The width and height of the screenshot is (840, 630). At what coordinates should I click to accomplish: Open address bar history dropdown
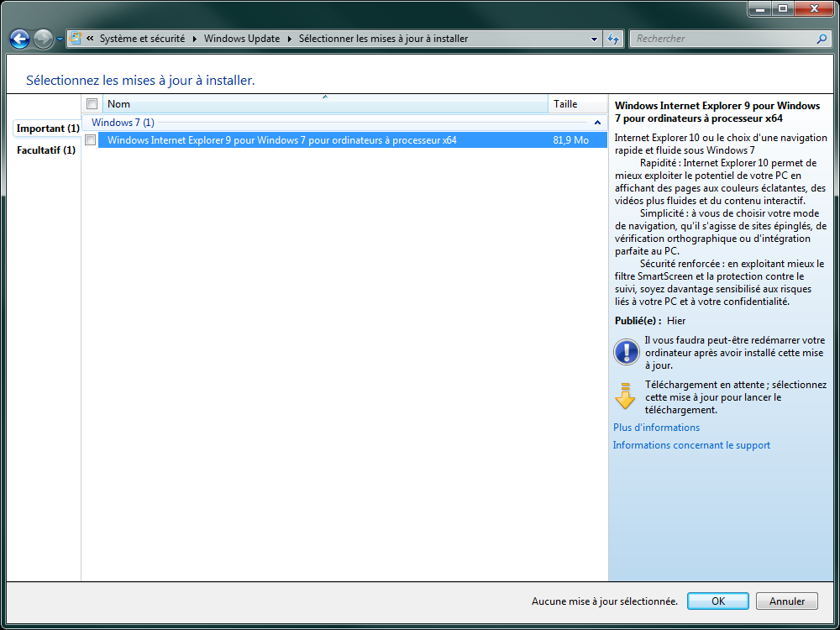594,39
